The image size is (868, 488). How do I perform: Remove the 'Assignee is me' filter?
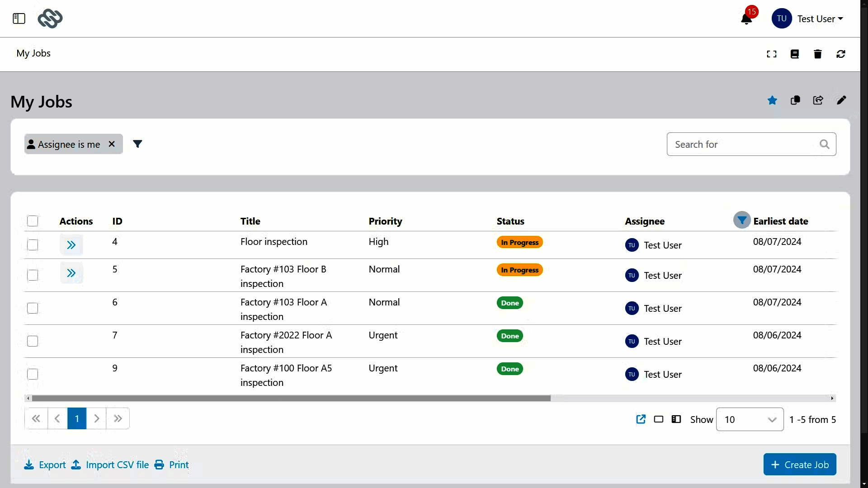112,144
